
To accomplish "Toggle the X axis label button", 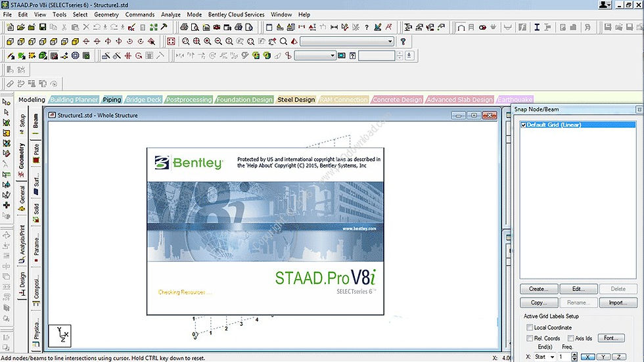I will click(587, 357).
